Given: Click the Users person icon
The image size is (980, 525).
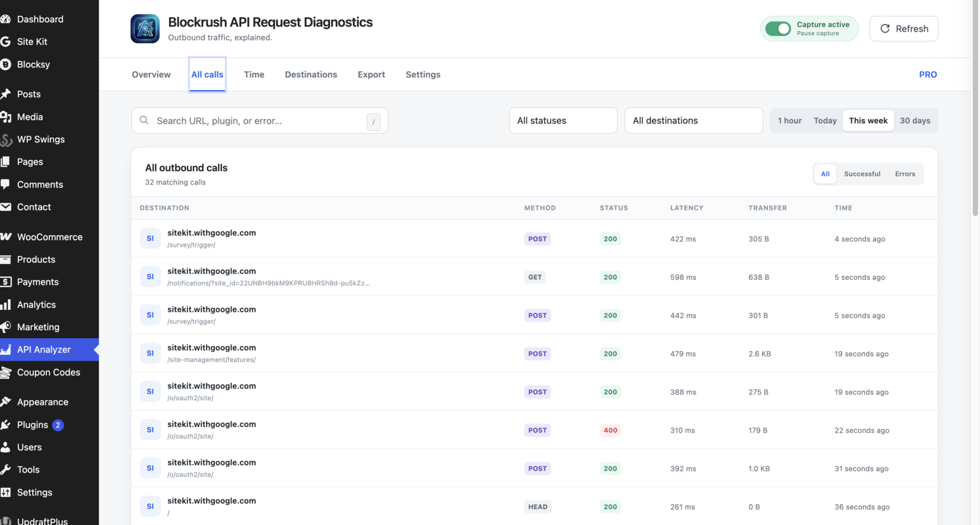Looking at the screenshot, I should click(6, 447).
